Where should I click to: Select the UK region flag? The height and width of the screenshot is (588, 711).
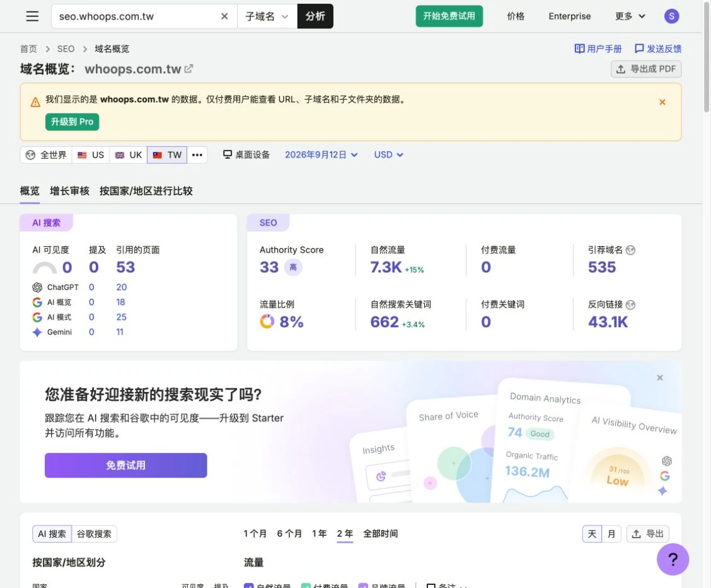tap(129, 155)
